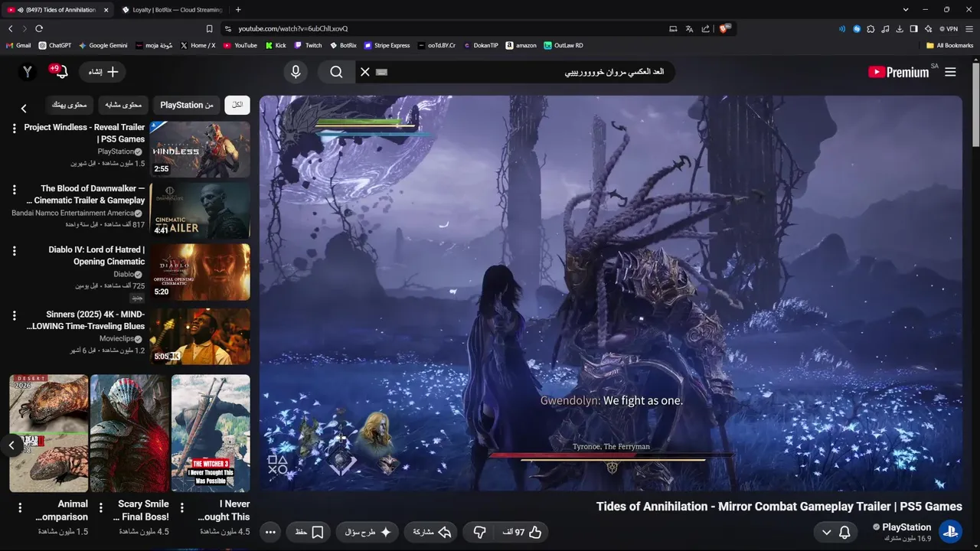
Task: Run search with the magnifier icon
Action: pos(336,72)
